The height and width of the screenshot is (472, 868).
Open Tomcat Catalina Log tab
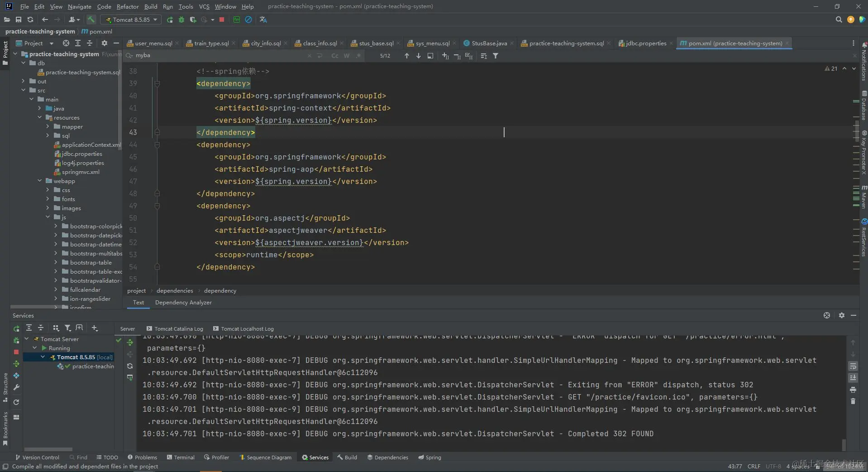175,328
